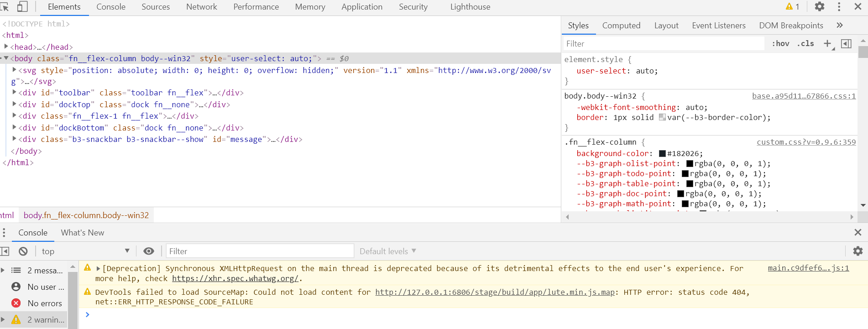The height and width of the screenshot is (329, 868).
Task: Clear the console
Action: click(23, 251)
